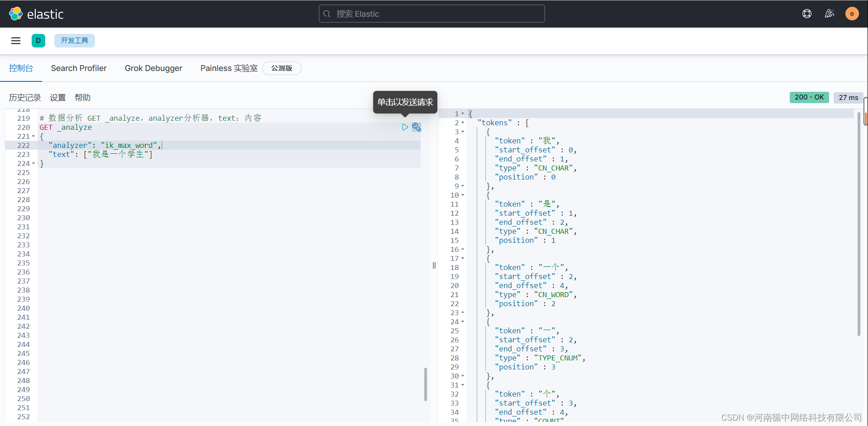Open 历史记录 history
Image resolution: width=868 pixels, height=426 pixels.
tap(25, 98)
